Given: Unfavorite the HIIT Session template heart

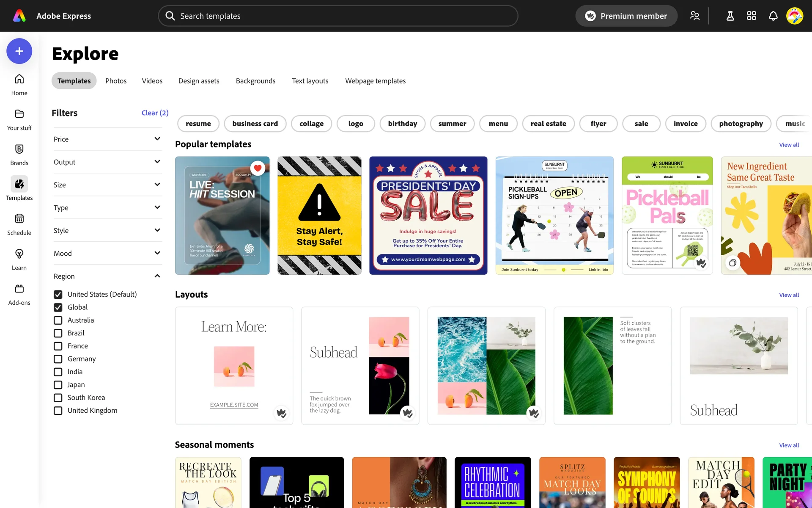Looking at the screenshot, I should pos(258,168).
